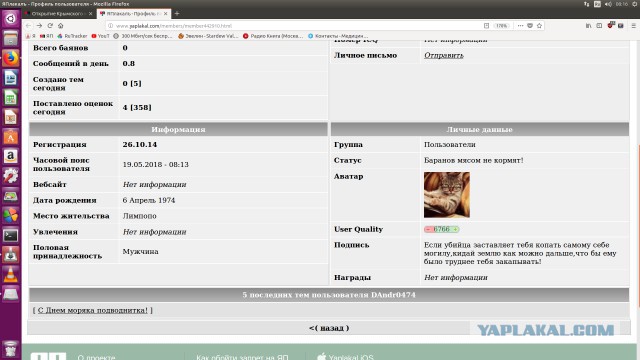Close the first browser tab

point(91,13)
